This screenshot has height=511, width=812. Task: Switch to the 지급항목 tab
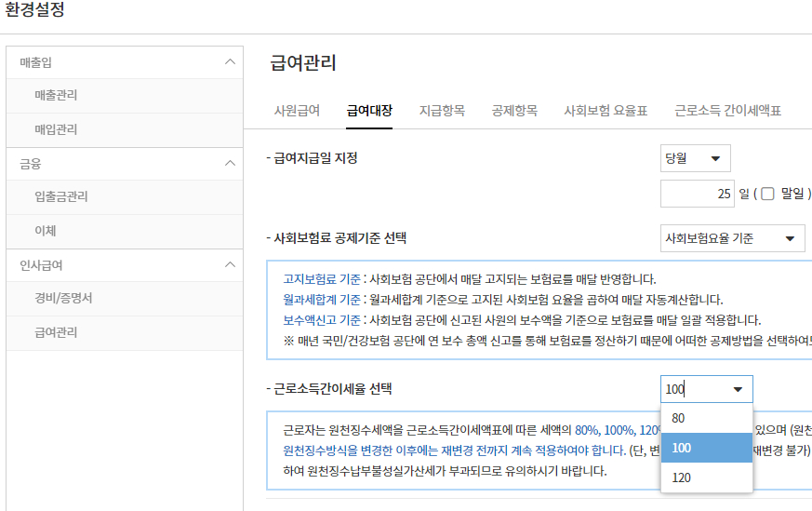442,111
